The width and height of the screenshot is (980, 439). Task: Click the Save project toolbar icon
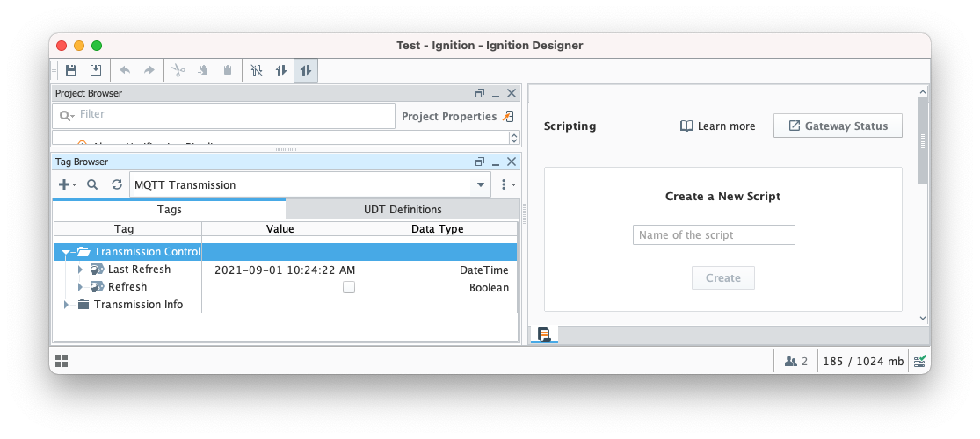[x=71, y=70]
